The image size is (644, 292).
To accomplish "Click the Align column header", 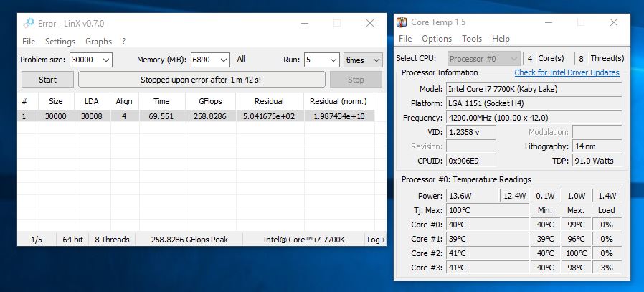I will pos(124,101).
